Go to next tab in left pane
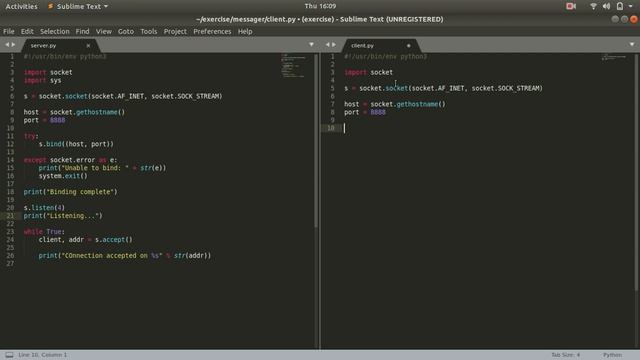 [13, 44]
